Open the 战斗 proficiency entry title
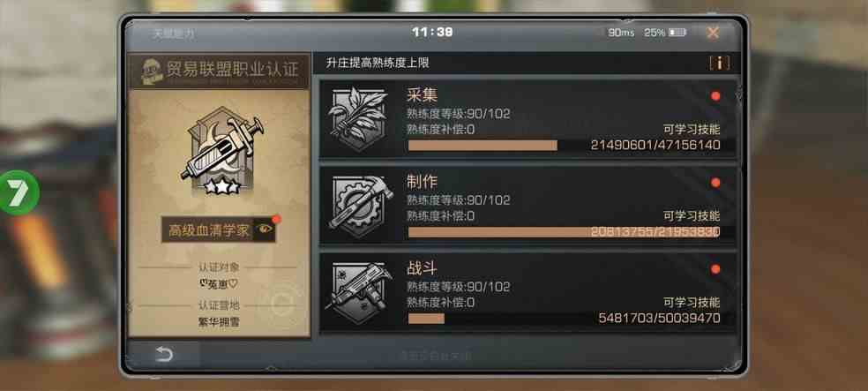 point(423,268)
